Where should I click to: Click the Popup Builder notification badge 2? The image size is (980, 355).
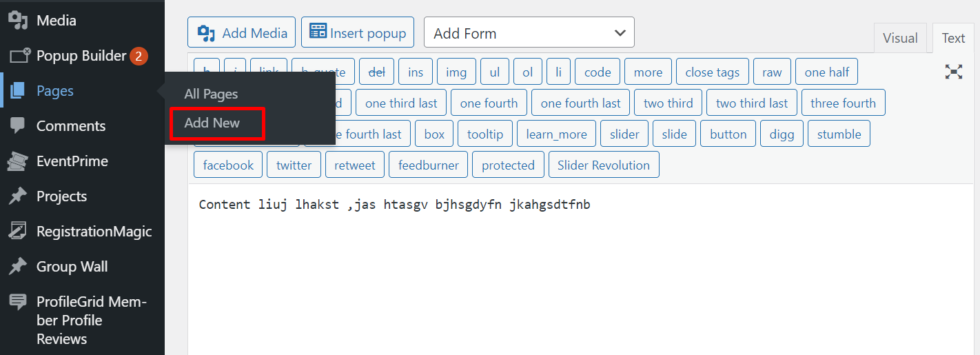139,56
